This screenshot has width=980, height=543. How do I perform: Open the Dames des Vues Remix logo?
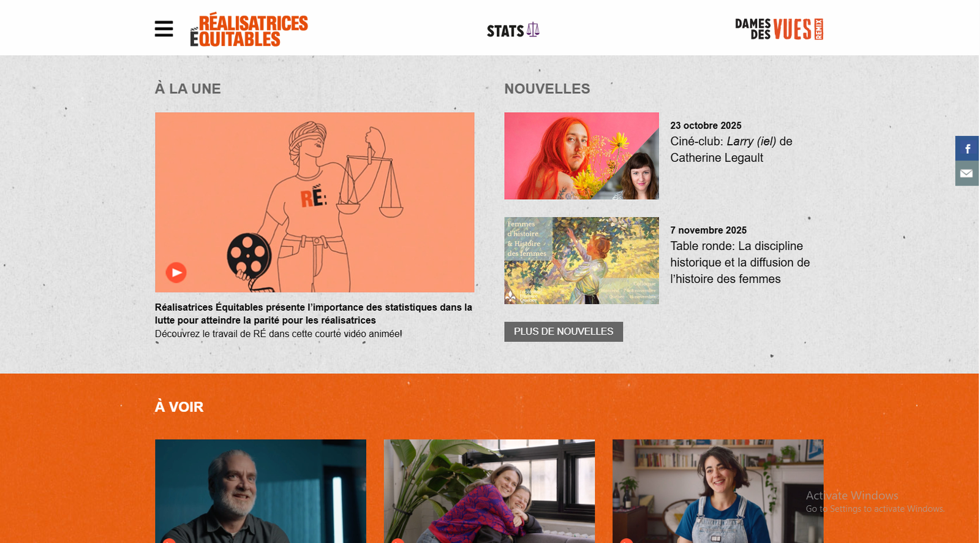[x=778, y=29]
